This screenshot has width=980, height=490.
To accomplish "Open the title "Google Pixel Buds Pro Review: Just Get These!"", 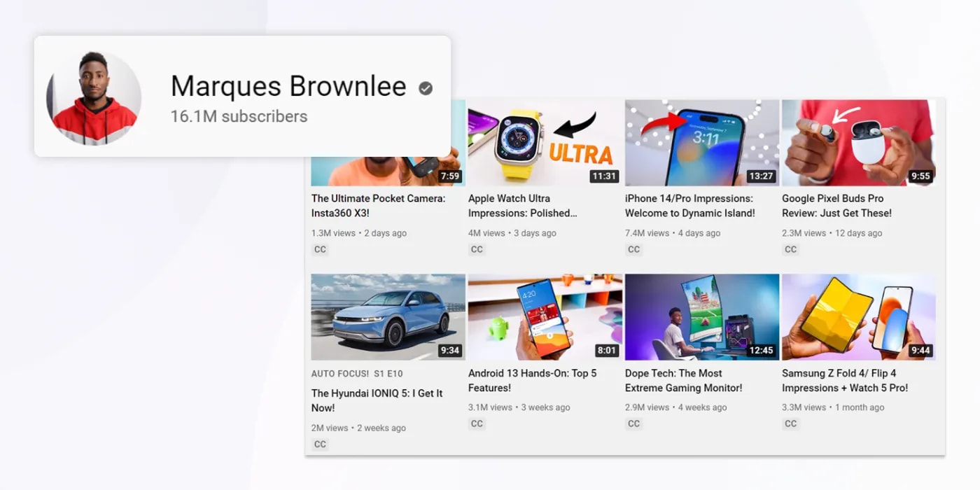I will [836, 206].
